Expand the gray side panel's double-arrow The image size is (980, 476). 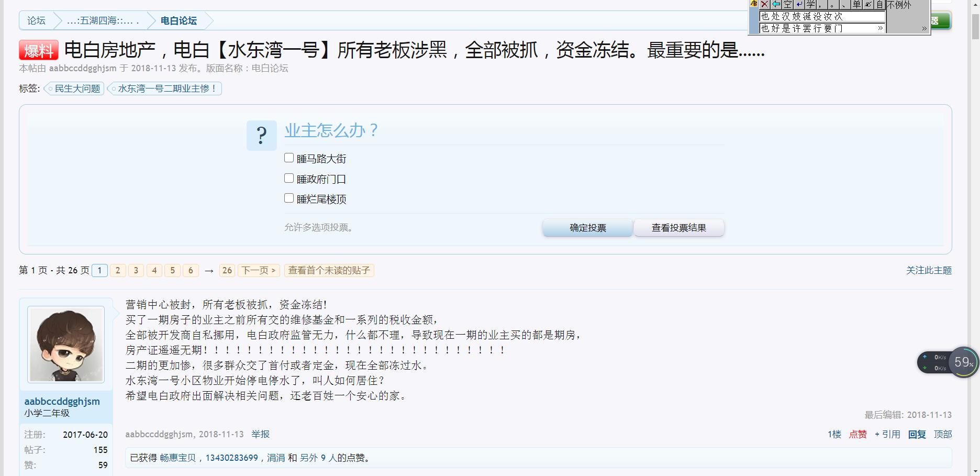point(924,28)
